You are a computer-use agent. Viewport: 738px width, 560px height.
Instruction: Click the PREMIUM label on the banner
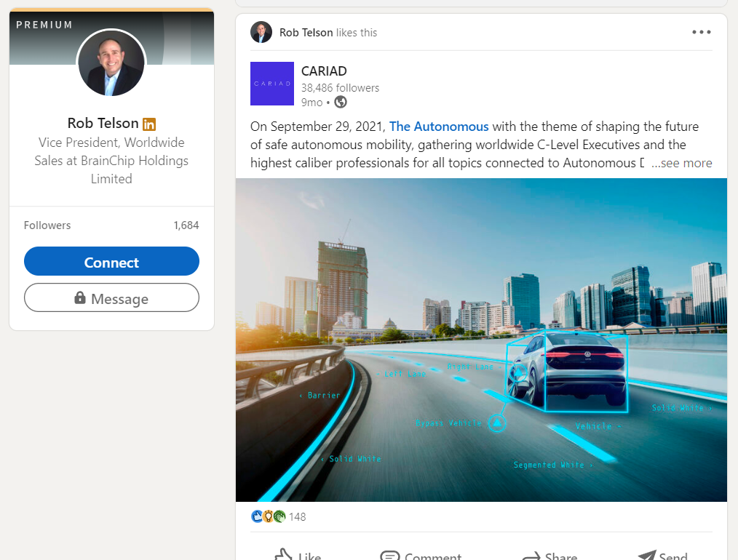point(44,25)
